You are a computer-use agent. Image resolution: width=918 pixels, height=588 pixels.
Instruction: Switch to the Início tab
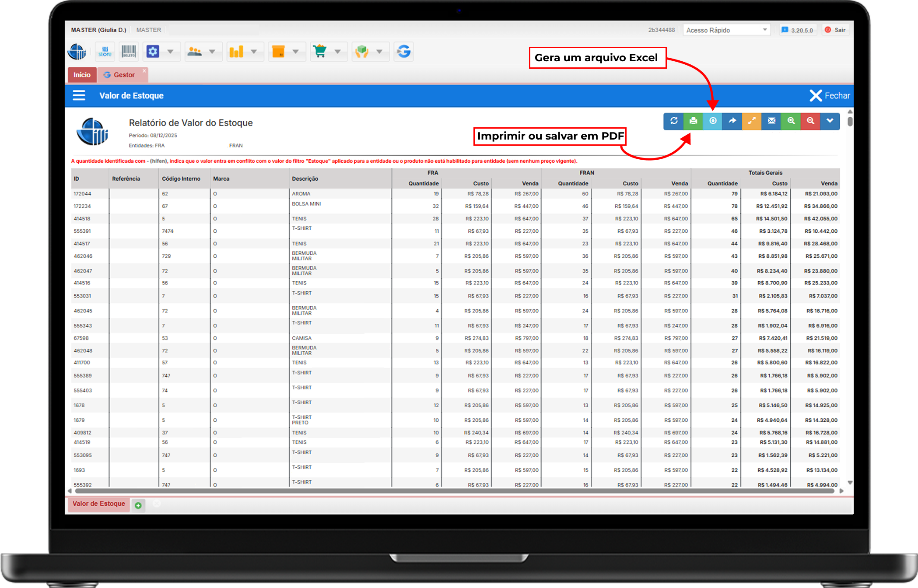coord(82,75)
